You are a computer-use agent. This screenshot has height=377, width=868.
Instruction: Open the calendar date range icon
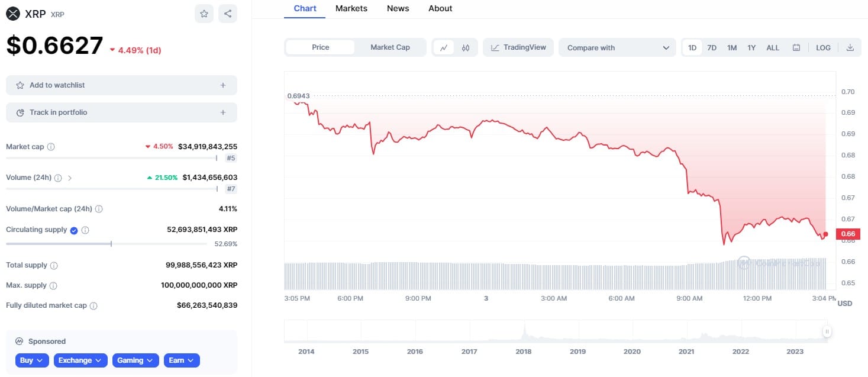tap(796, 48)
